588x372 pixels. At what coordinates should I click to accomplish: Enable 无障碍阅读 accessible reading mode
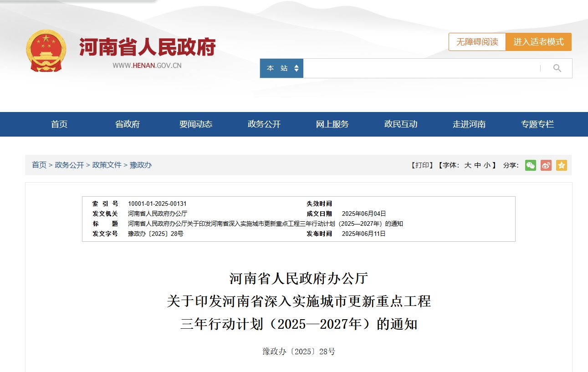476,41
